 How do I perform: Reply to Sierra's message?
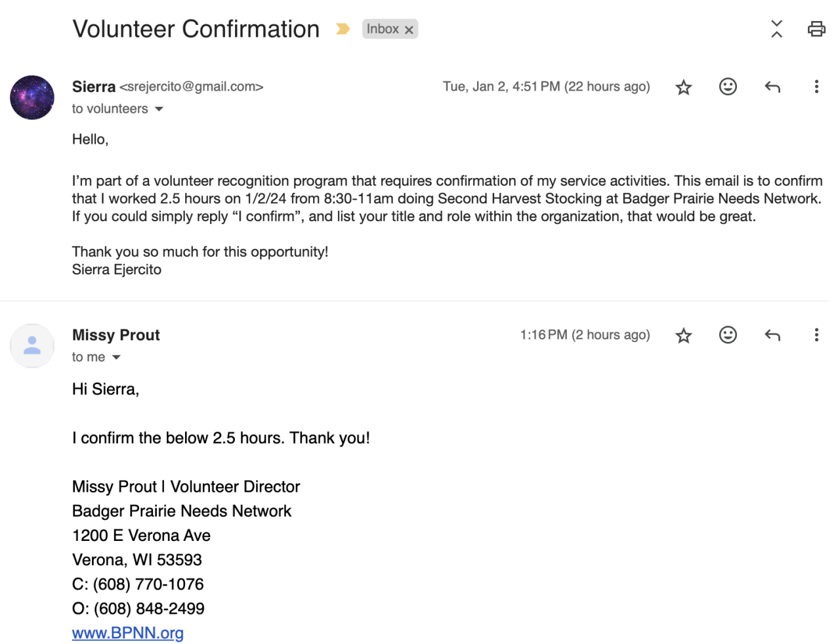click(x=772, y=87)
